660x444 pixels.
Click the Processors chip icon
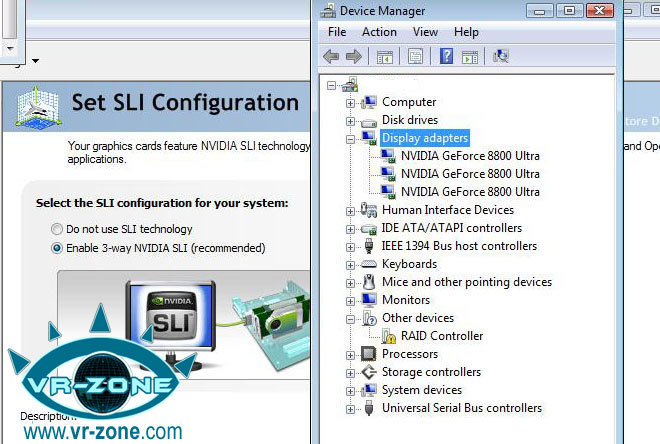pyautogui.click(x=369, y=354)
